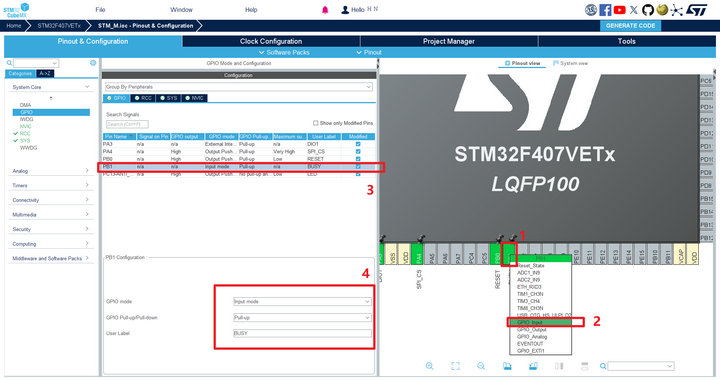
Task: Rotate the chip clockwise icon
Action: click(x=507, y=366)
